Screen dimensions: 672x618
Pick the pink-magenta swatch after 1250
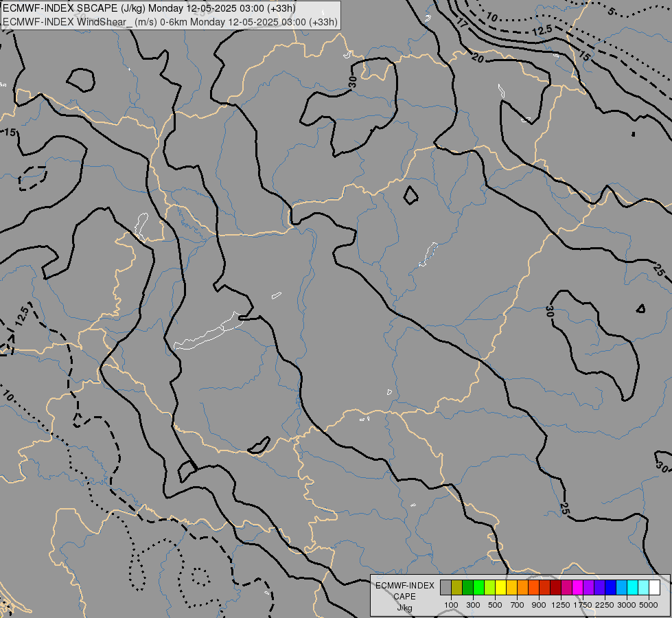(566, 587)
